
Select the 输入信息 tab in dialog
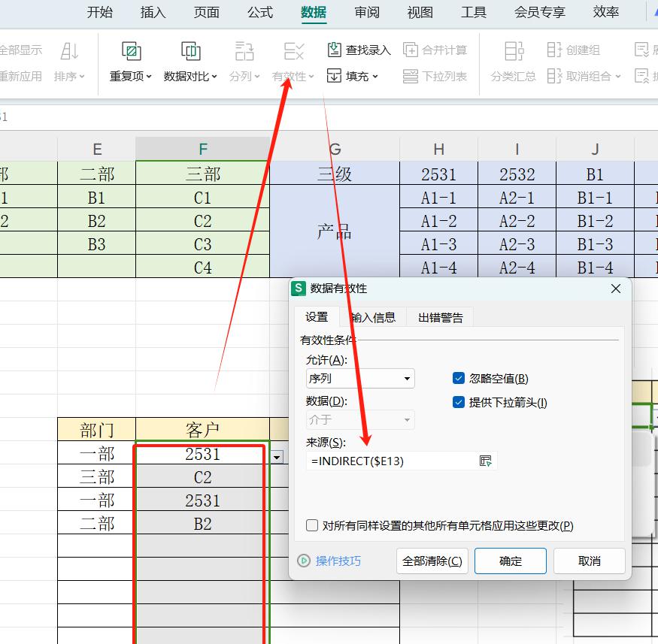pyautogui.click(x=373, y=317)
